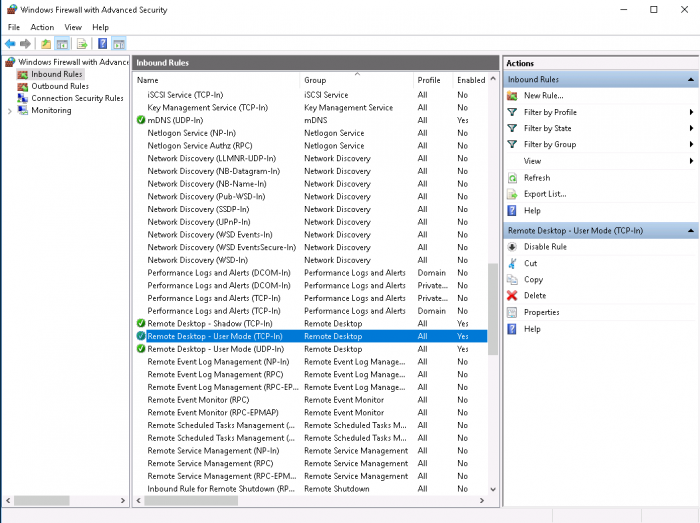
Task: Open the Action menu
Action: pyautogui.click(x=42, y=27)
